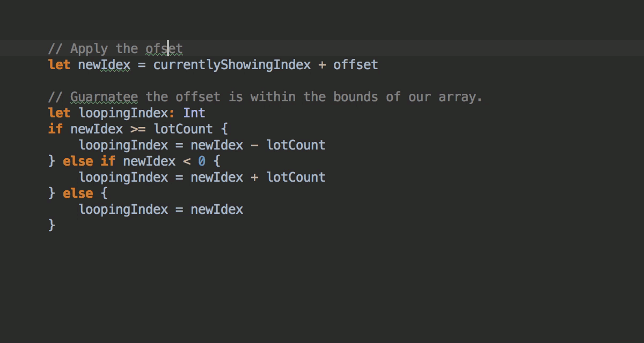This screenshot has width=644, height=343.
Task: Click the minus operator before lotCount
Action: [x=255, y=145]
